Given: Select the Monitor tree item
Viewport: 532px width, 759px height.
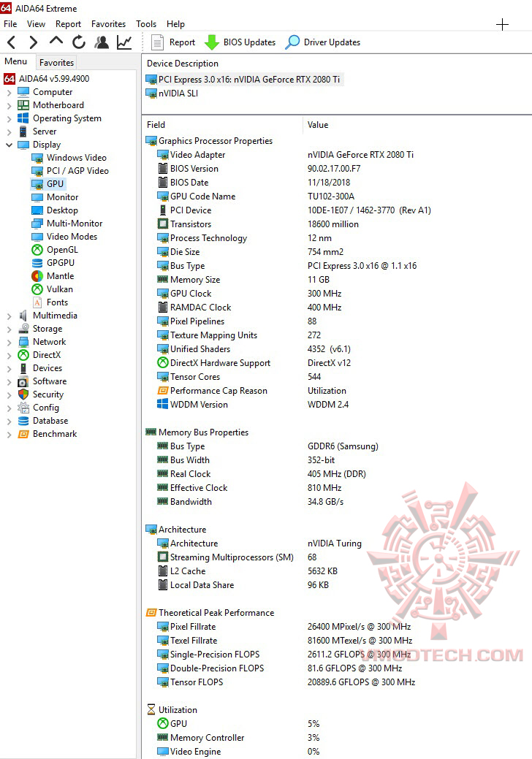Looking at the screenshot, I should click(x=62, y=197).
